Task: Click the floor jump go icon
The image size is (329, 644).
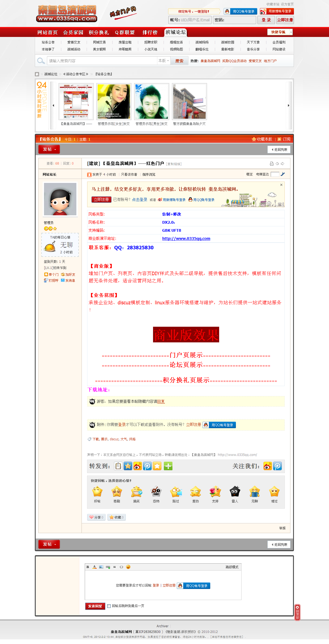Action: pyautogui.click(x=283, y=174)
